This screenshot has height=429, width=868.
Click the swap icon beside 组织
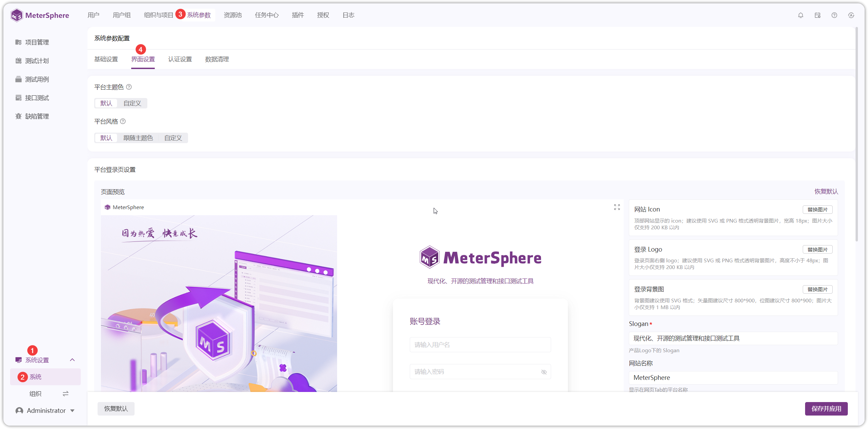click(66, 394)
